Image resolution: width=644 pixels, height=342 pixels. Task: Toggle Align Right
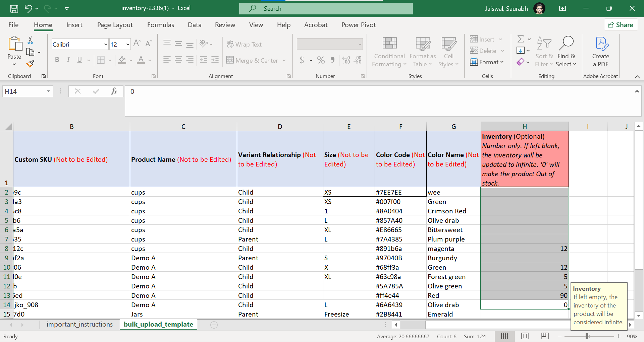click(x=190, y=60)
